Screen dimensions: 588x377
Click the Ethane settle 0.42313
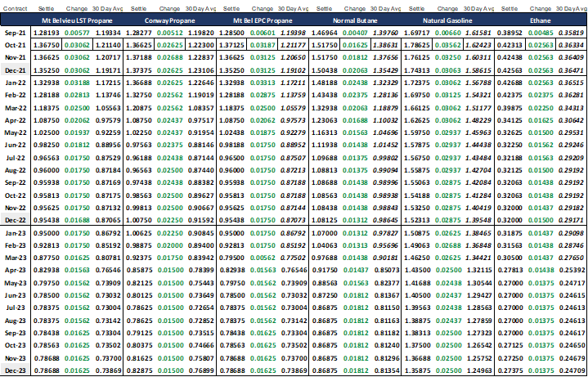click(x=509, y=46)
